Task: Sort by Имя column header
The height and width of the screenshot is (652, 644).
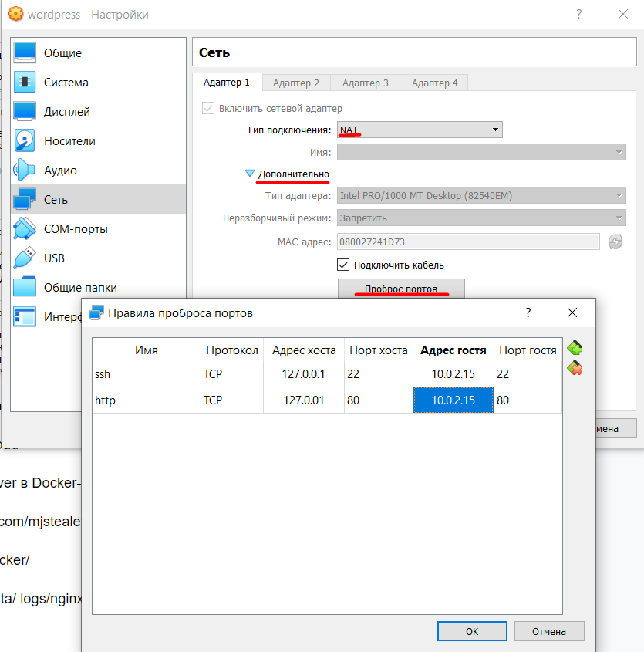Action: coord(147,350)
